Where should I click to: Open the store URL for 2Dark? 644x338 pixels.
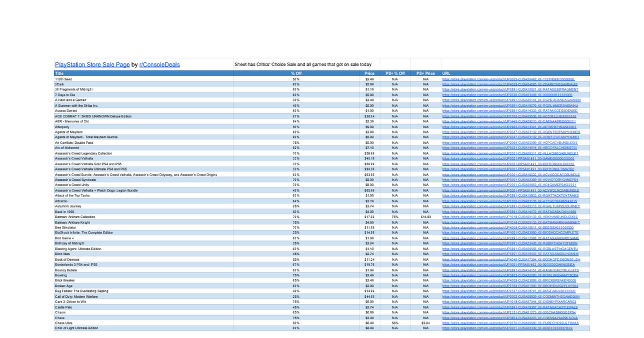(509, 84)
